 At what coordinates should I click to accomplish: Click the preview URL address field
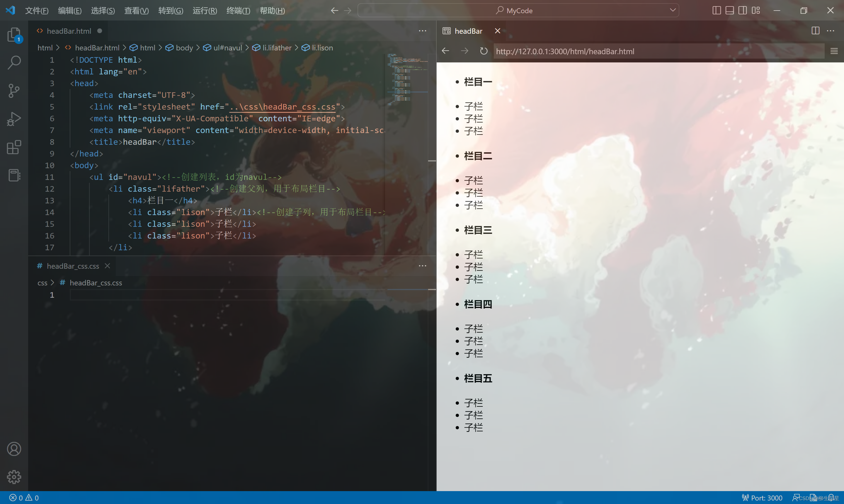point(659,51)
